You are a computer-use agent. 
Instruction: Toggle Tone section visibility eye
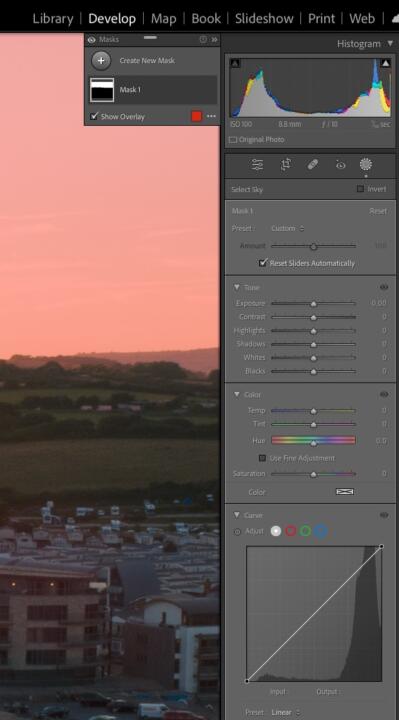click(x=384, y=287)
